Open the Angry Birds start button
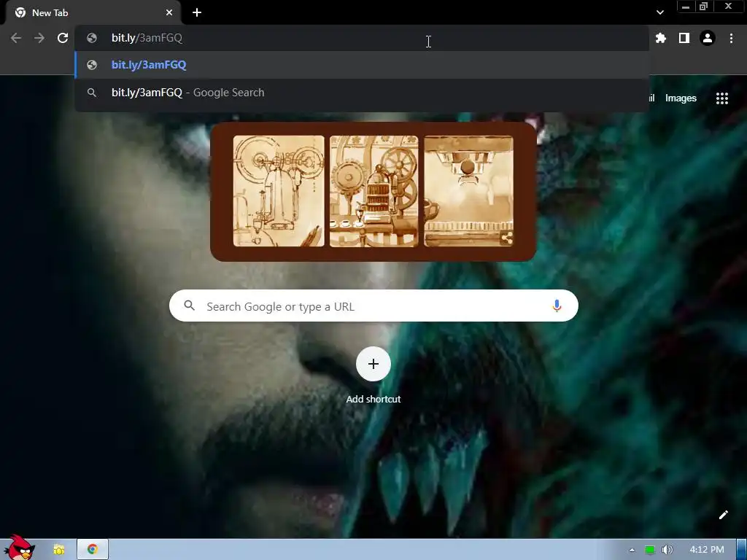The width and height of the screenshot is (747, 560). [x=19, y=548]
